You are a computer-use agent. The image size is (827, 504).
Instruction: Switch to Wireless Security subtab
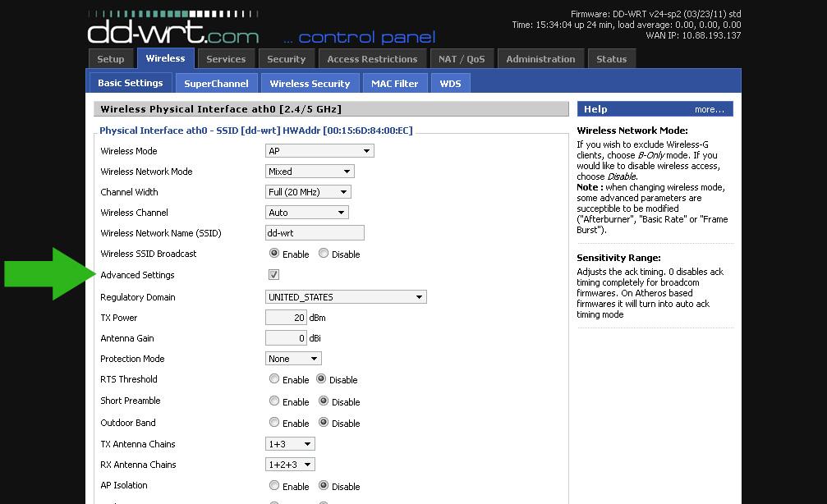[310, 83]
